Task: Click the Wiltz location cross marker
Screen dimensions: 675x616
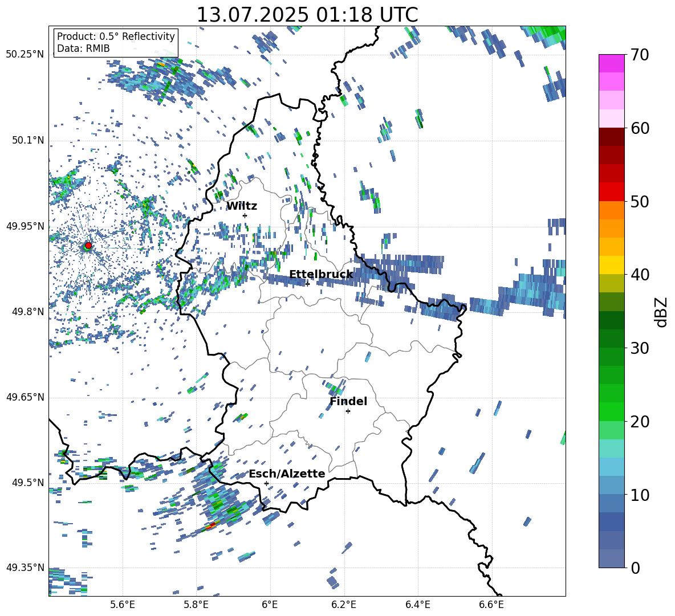Action: point(245,215)
